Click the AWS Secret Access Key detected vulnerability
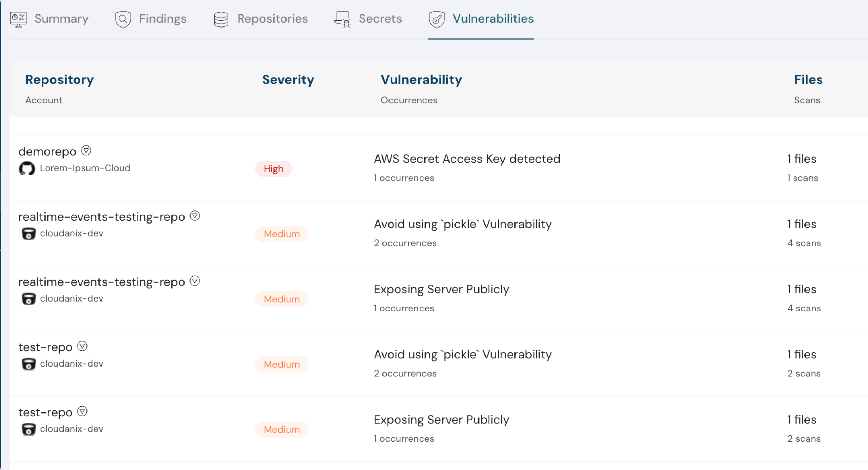 (x=467, y=159)
